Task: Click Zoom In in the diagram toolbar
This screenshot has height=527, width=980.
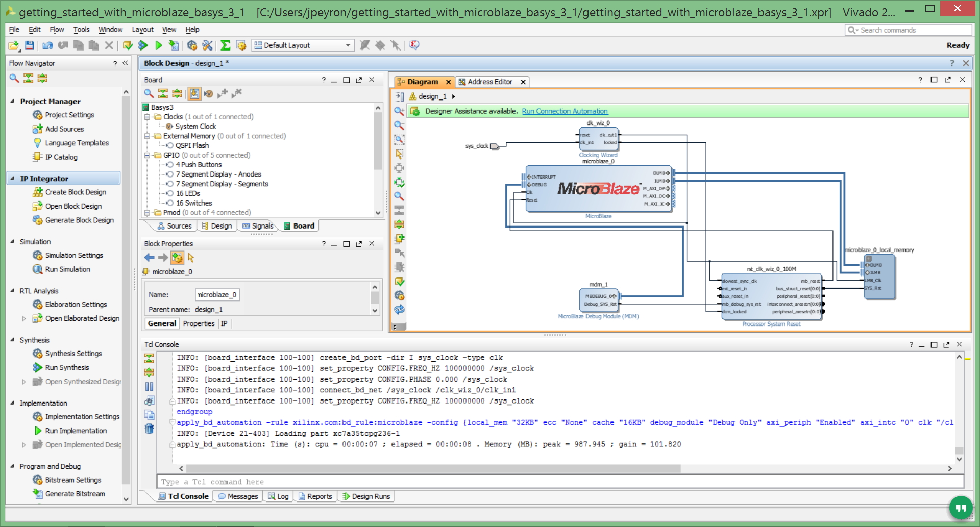Action: point(399,111)
